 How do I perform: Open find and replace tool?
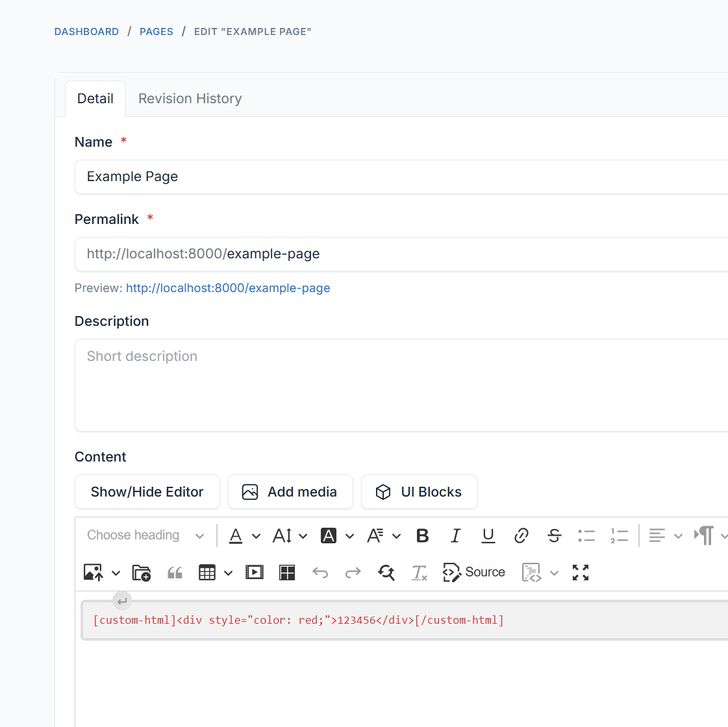(x=386, y=573)
